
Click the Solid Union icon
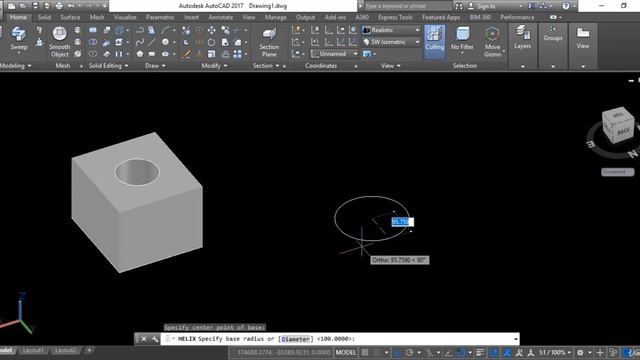(93, 30)
